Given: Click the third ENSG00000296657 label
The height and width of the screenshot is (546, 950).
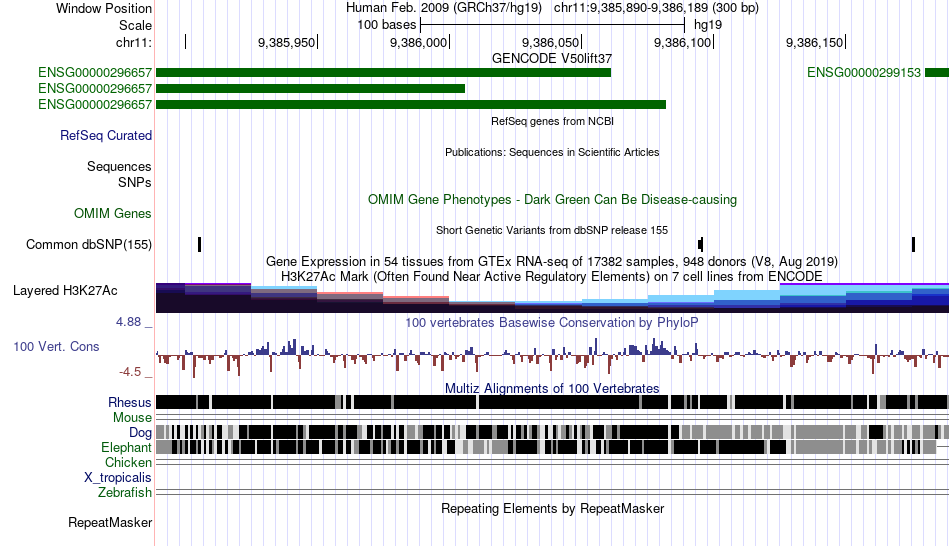Looking at the screenshot, I should pyautogui.click(x=95, y=104).
